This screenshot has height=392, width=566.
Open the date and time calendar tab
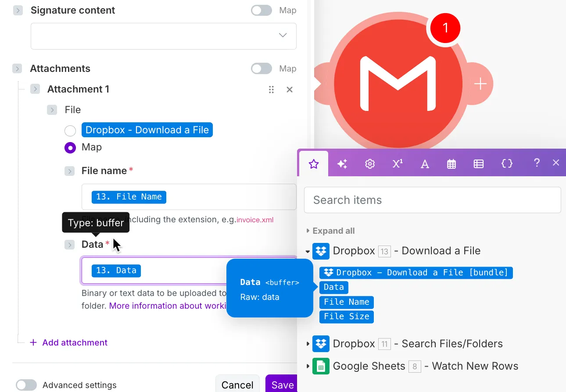(451, 164)
